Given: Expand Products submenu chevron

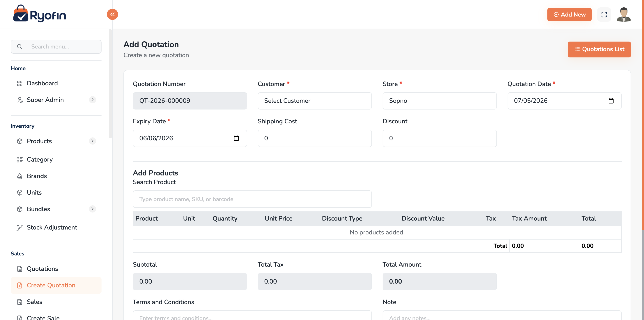Looking at the screenshot, I should click(92, 141).
